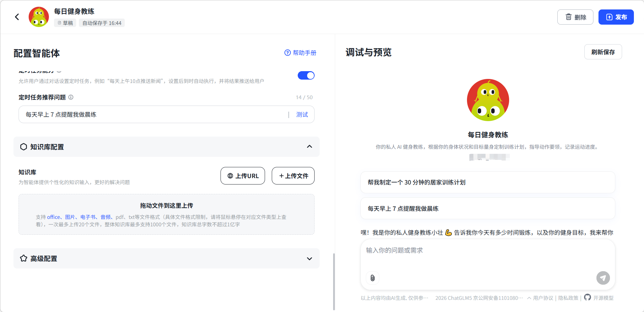Image resolution: width=644 pixels, height=312 pixels.
Task: Click the 上传URL button
Action: point(243,176)
